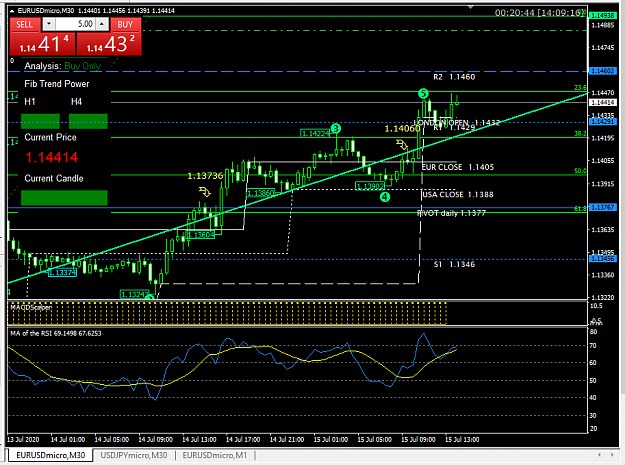This screenshot has width=625, height=465.
Task: Switch to the EURUSDmicro,M30 tab
Action: click(50, 455)
